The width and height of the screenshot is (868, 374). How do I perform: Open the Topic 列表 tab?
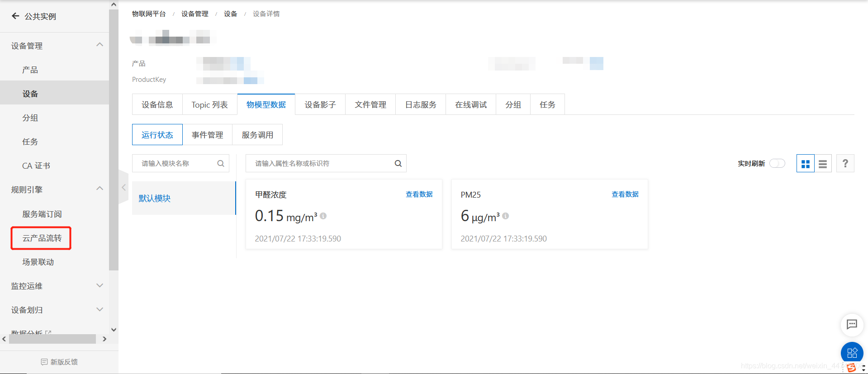(x=210, y=104)
